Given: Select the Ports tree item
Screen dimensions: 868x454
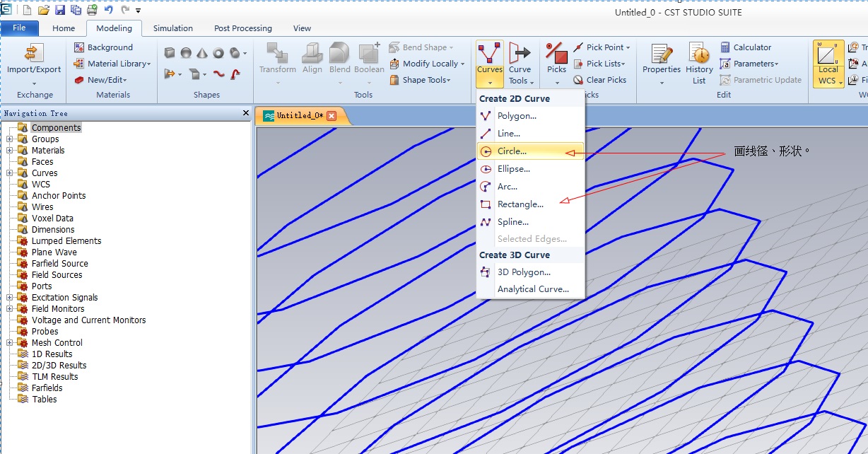Looking at the screenshot, I should point(42,286).
